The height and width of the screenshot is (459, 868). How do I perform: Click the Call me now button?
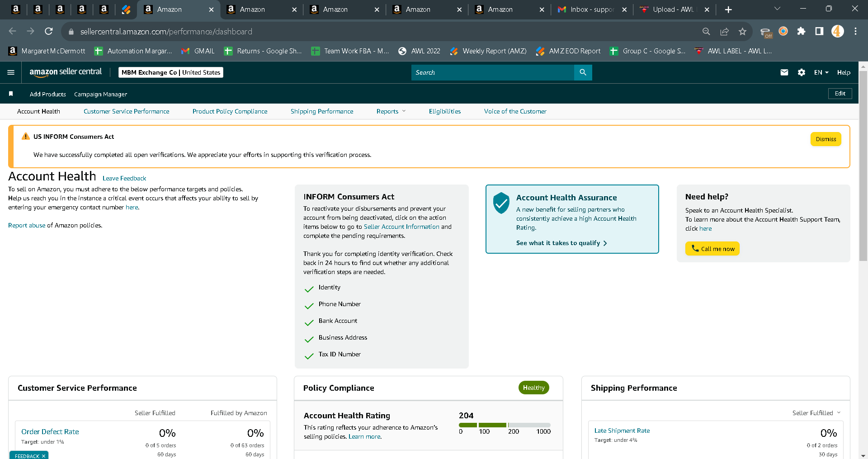[712, 249]
